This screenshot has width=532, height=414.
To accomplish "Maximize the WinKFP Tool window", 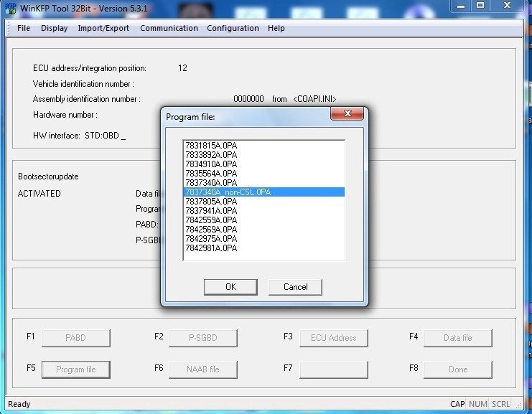I will point(480,6).
